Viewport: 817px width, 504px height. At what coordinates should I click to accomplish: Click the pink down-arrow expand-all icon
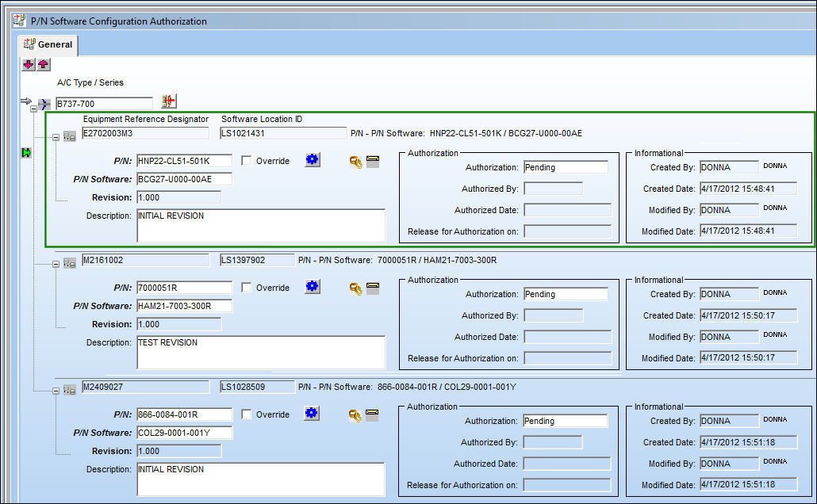pyautogui.click(x=29, y=64)
